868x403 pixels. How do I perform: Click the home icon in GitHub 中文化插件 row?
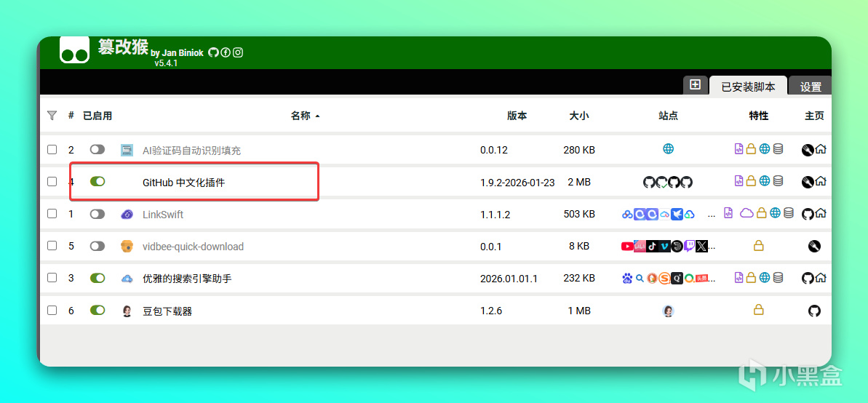(821, 181)
